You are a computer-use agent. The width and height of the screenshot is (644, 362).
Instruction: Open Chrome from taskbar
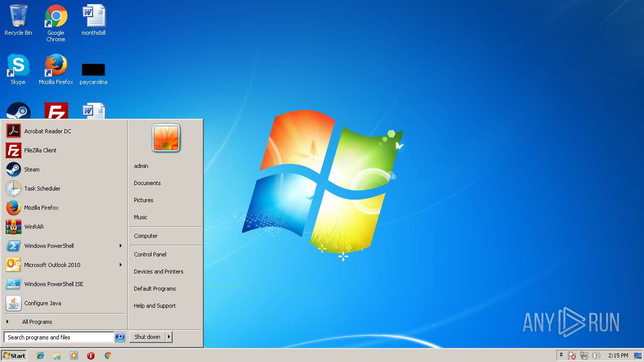tap(108, 355)
